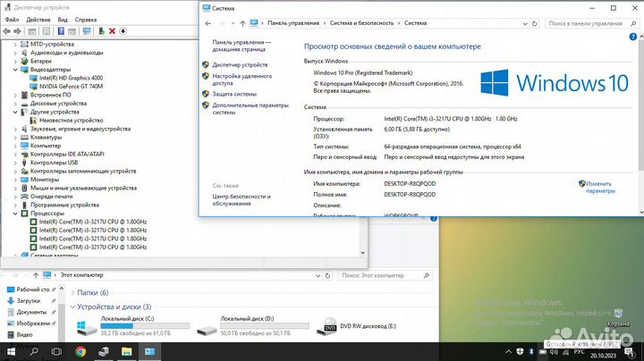Launch Google Chrome from taskbar
The height and width of the screenshot is (361, 644).
pyautogui.click(x=80, y=352)
